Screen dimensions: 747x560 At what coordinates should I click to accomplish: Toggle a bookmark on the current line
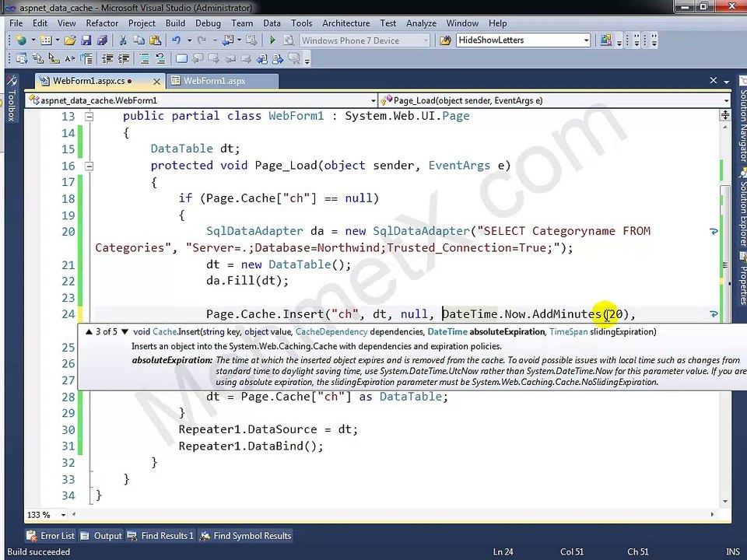click(181, 58)
